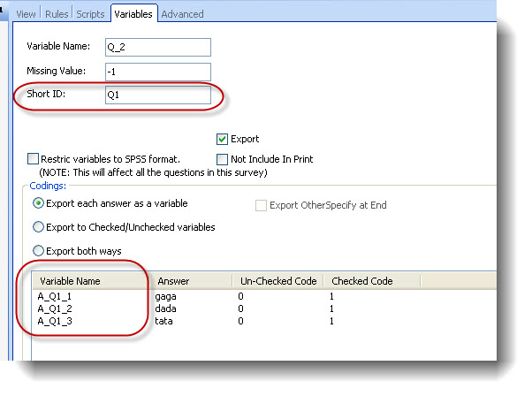The height and width of the screenshot is (396, 532).
Task: Open the Scripts tab
Action: pyautogui.click(x=90, y=14)
